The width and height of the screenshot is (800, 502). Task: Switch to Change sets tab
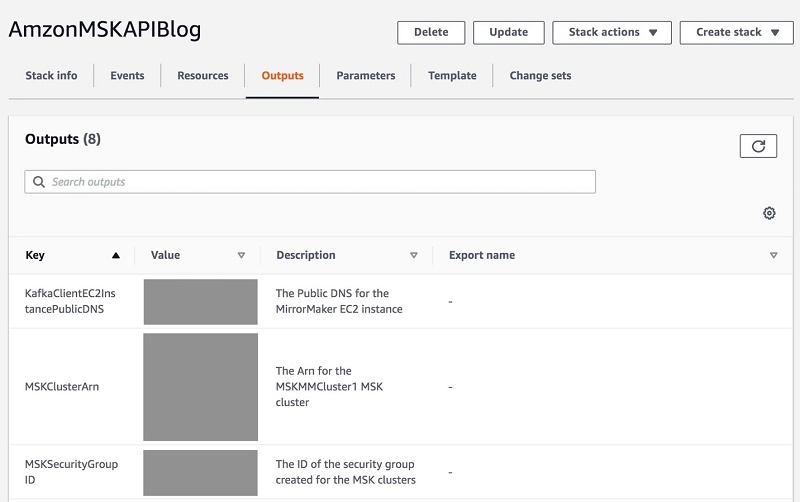[540, 75]
